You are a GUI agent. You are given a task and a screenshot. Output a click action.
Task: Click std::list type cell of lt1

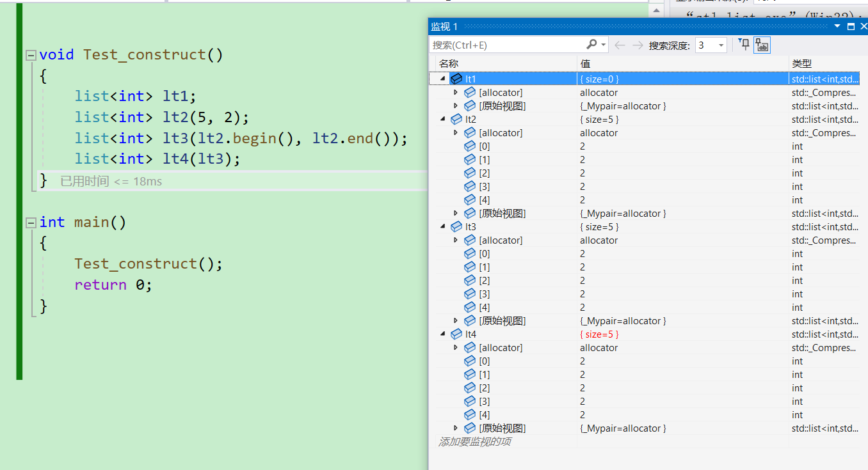825,79
